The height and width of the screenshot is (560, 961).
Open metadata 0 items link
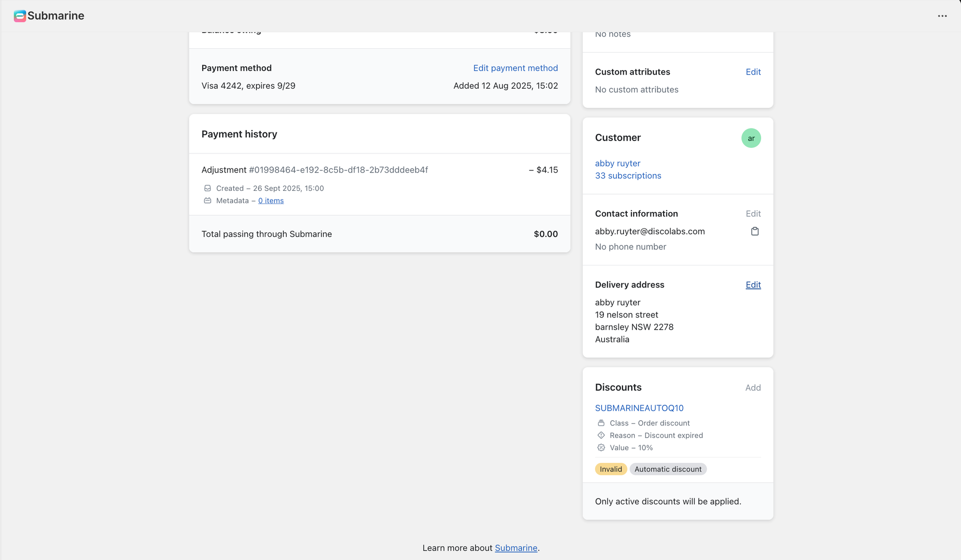(271, 201)
